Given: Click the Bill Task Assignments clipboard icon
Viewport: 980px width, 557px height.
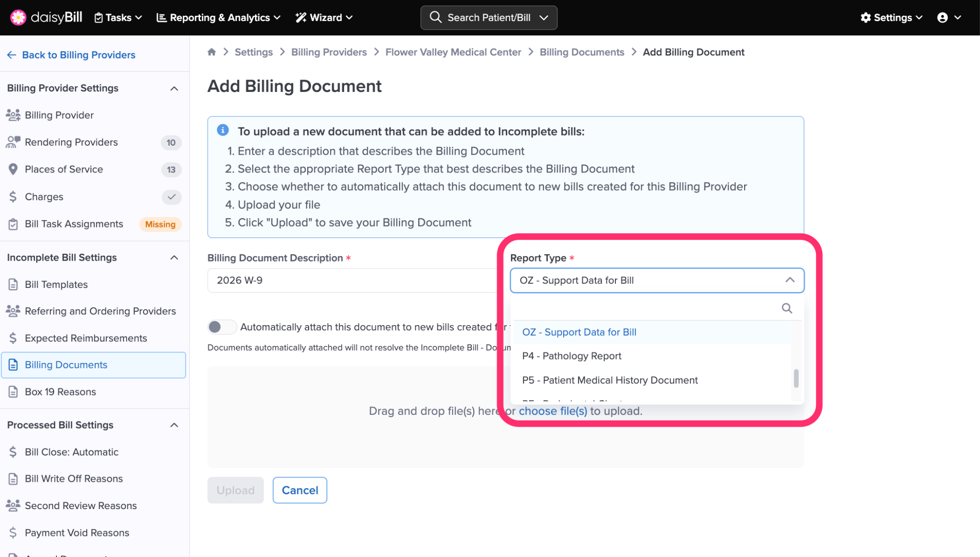Looking at the screenshot, I should pos(13,224).
